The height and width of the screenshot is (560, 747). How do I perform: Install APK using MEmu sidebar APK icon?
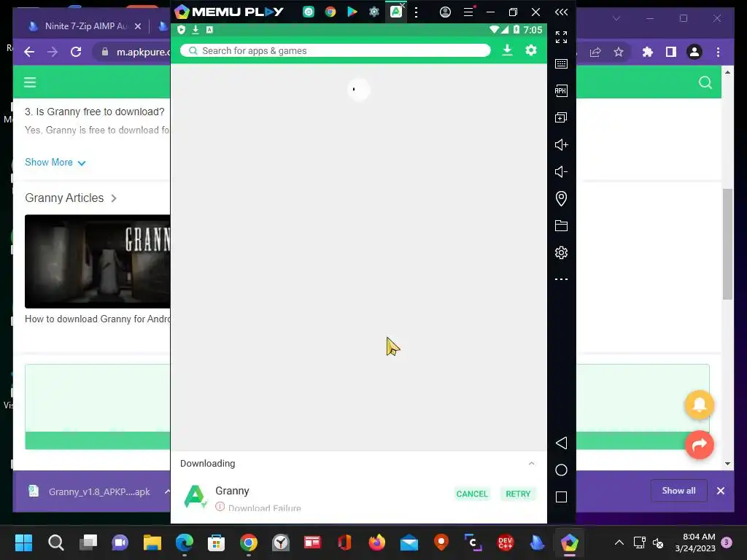pos(561,90)
